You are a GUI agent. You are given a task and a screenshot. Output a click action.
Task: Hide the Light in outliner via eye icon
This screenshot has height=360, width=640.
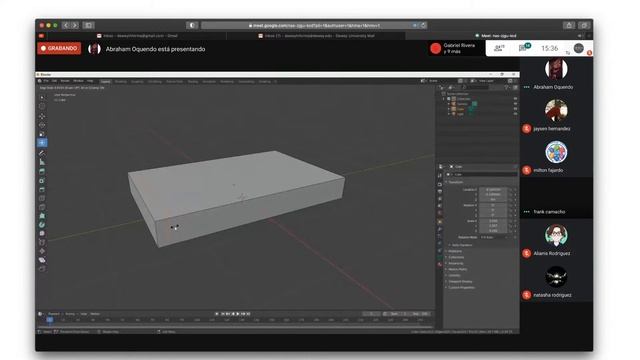(515, 114)
